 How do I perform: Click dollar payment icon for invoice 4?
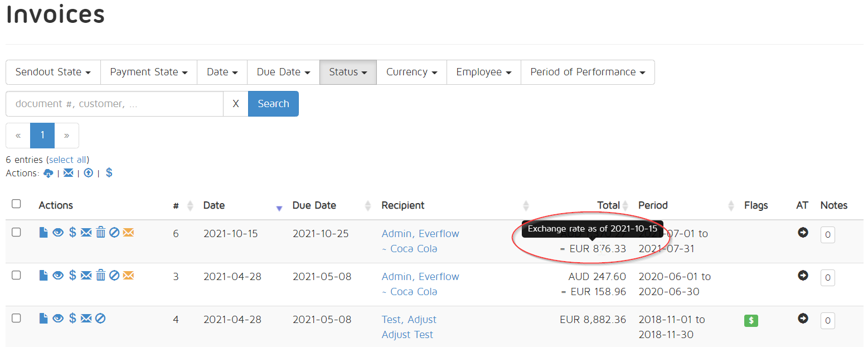click(x=72, y=318)
